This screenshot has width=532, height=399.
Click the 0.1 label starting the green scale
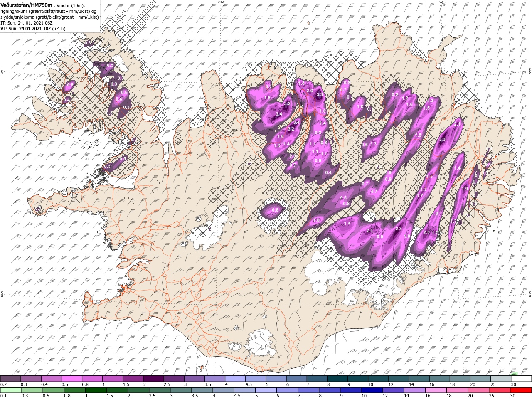[3, 396]
